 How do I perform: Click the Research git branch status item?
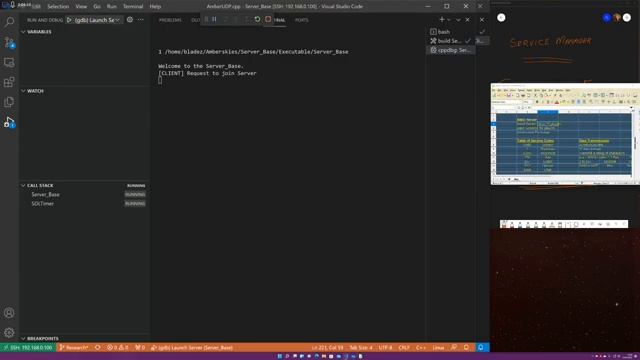tap(74, 348)
